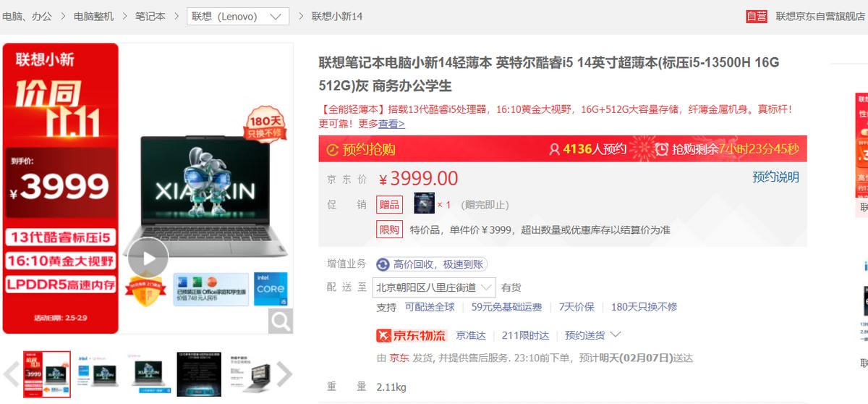Image resolution: width=868 pixels, height=404 pixels.
Task: Click 京准达 delivery option
Action: click(x=470, y=335)
